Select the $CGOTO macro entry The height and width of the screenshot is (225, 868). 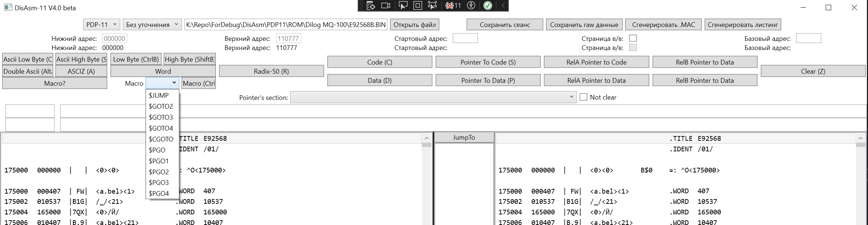click(161, 139)
